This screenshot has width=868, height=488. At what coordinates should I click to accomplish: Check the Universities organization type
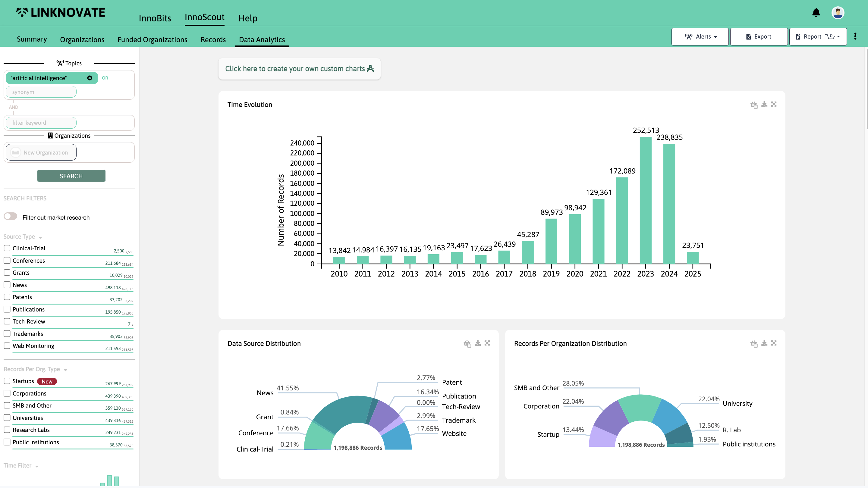coord(7,418)
